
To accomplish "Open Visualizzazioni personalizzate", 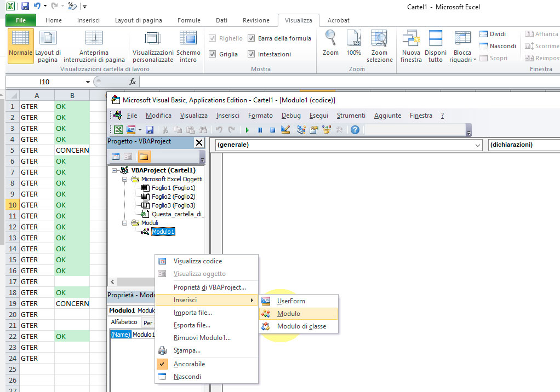I will pos(153,46).
